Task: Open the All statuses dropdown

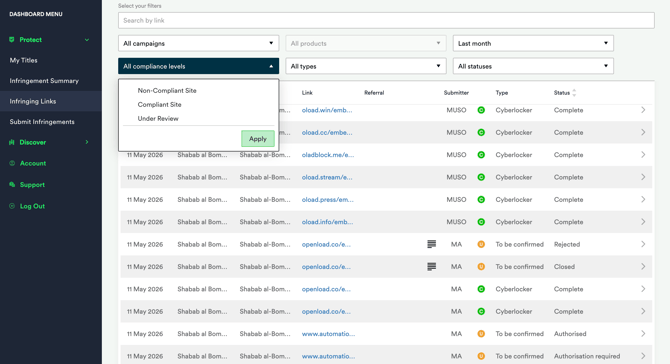Action: (533, 66)
